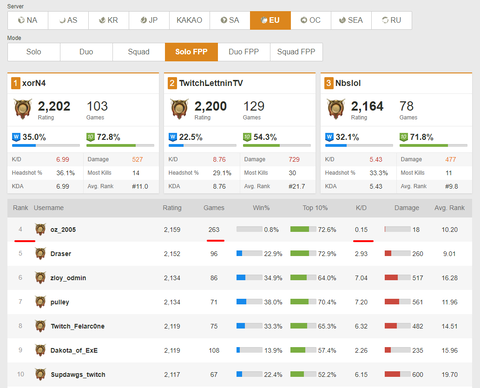
Task: Select the SEA server tab
Action: click(351, 20)
